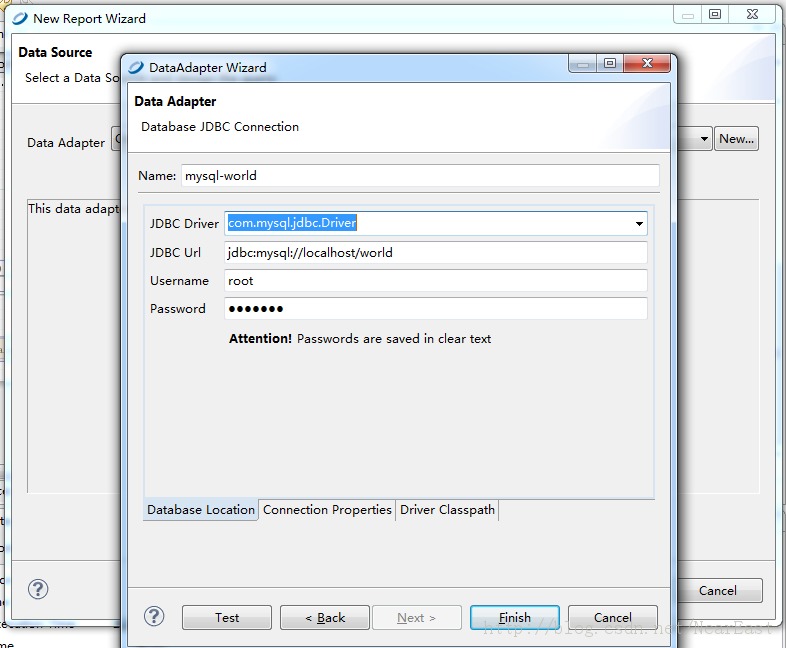Switch to the Driver Classpath tab
The height and width of the screenshot is (648, 786).
coord(447,510)
